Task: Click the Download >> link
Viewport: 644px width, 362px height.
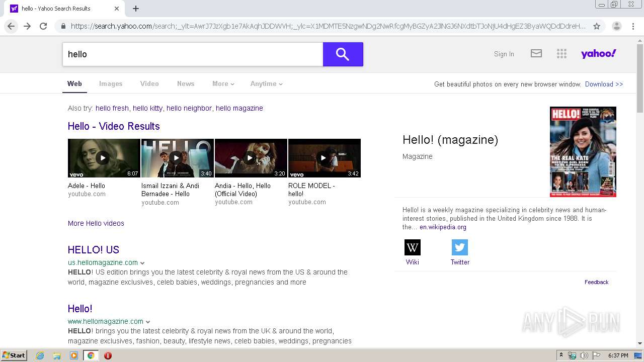Action: coord(604,84)
